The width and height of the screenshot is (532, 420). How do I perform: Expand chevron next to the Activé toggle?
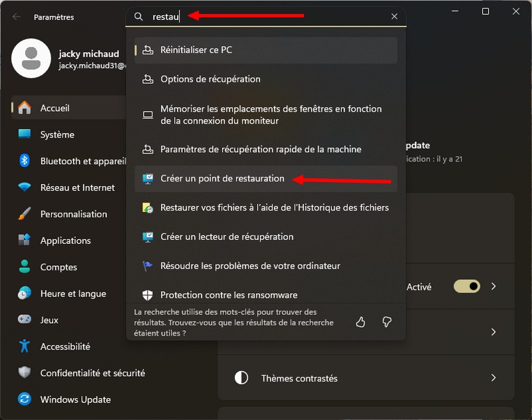click(x=493, y=286)
